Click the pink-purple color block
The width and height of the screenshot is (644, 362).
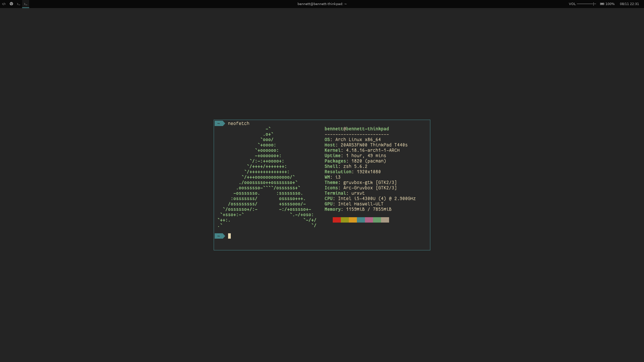[369, 220]
